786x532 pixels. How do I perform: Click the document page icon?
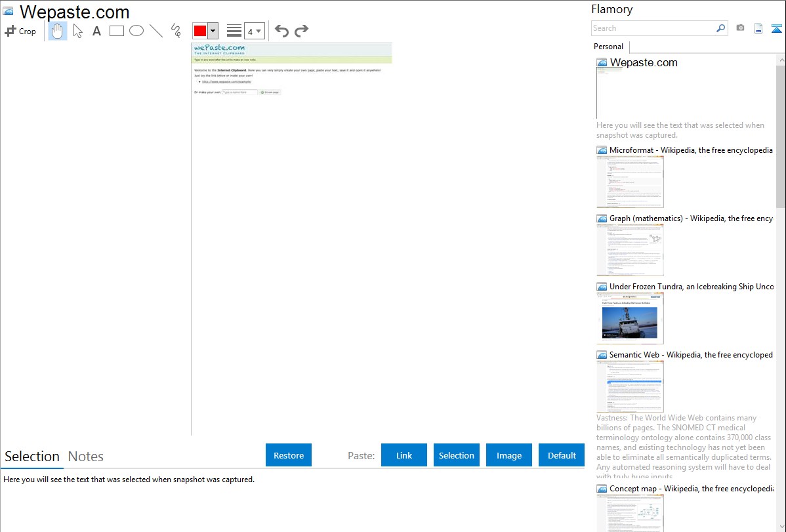click(758, 29)
